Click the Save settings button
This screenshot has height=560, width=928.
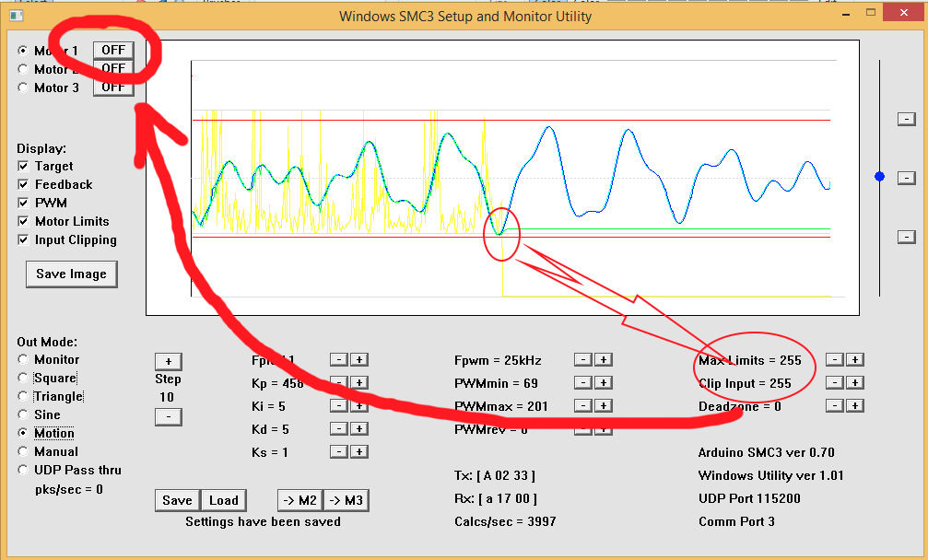point(178,500)
